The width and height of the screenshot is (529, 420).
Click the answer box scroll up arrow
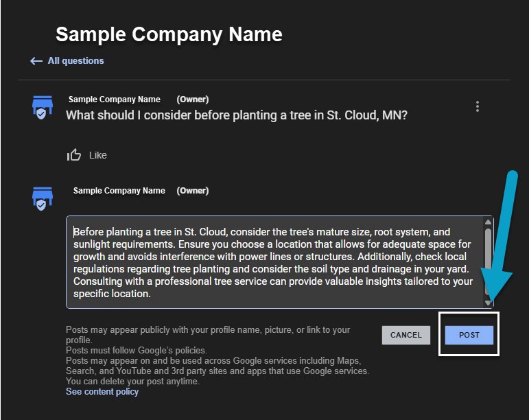pyautogui.click(x=488, y=222)
